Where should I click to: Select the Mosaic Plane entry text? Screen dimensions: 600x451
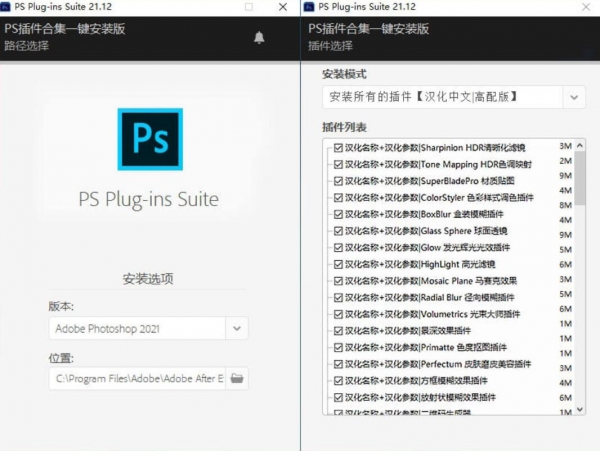point(431,281)
